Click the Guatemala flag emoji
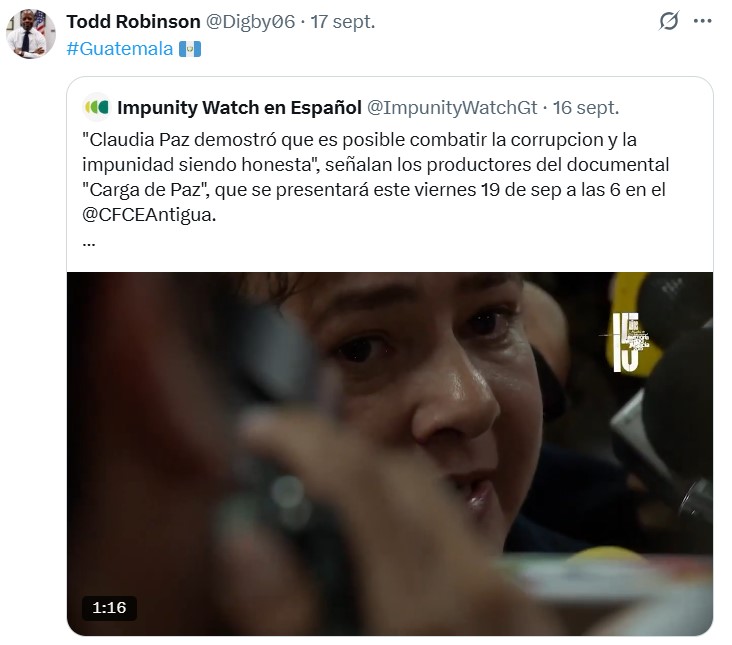Viewport: 732px width, 645px height. [x=190, y=49]
